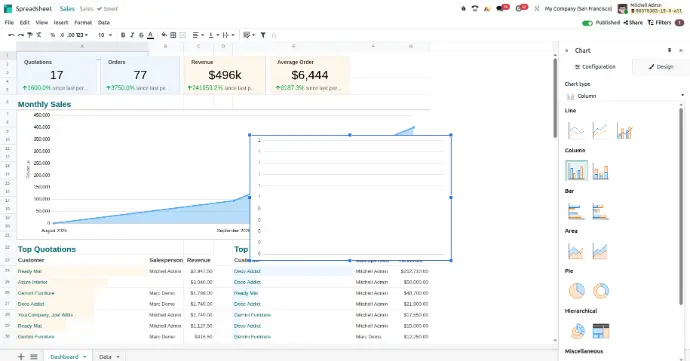This screenshot has width=690, height=361.
Task: Open the Format menu
Action: [x=83, y=22]
